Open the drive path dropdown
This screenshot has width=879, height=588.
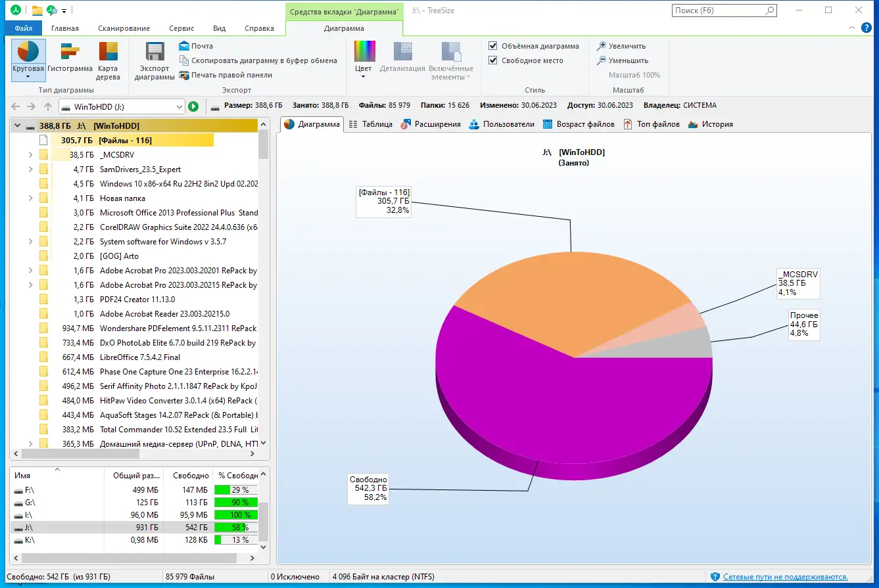tap(179, 106)
